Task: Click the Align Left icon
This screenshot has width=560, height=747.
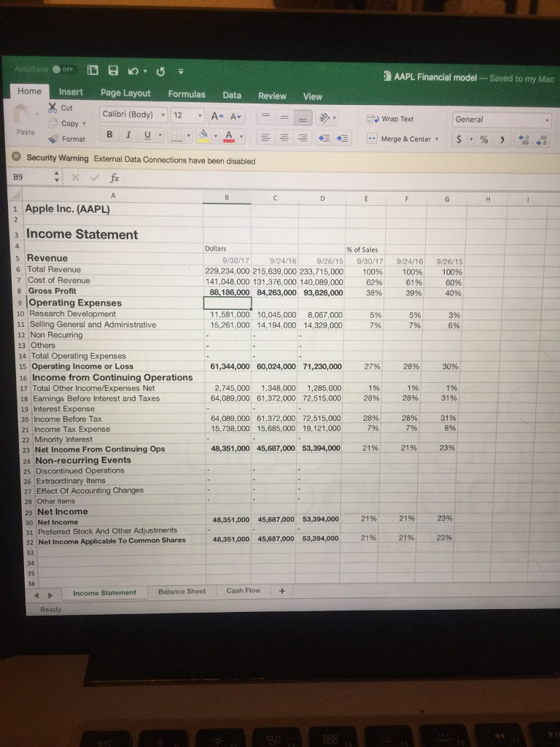Action: [266, 138]
